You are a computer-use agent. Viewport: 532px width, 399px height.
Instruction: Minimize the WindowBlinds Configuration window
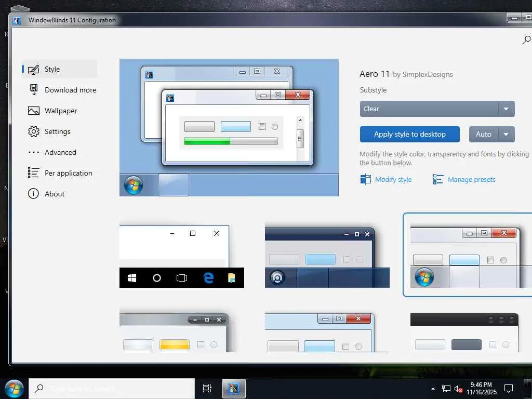pos(515,18)
